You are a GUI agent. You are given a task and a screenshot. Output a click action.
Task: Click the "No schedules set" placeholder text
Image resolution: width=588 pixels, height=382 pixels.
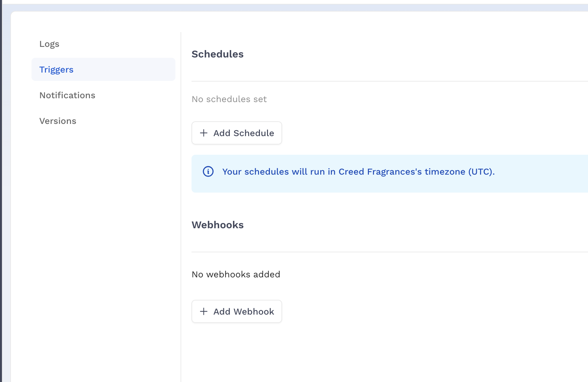tap(229, 99)
